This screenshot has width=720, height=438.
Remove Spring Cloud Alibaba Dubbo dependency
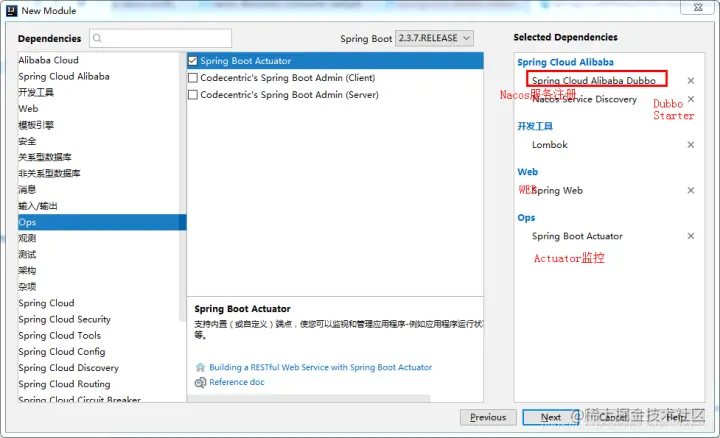tap(690, 81)
